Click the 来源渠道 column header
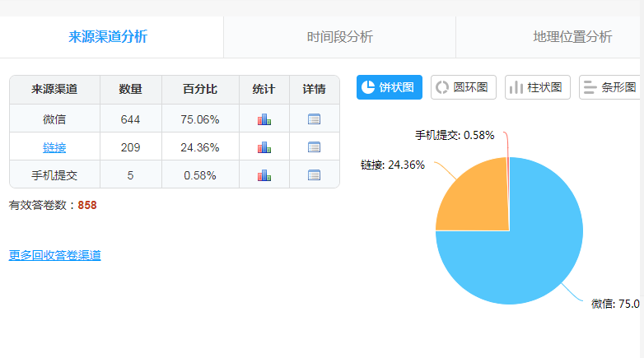 pos(54,90)
